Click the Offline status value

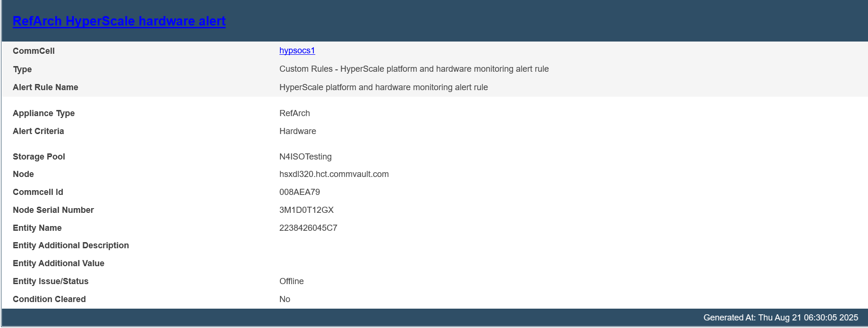[x=291, y=281]
